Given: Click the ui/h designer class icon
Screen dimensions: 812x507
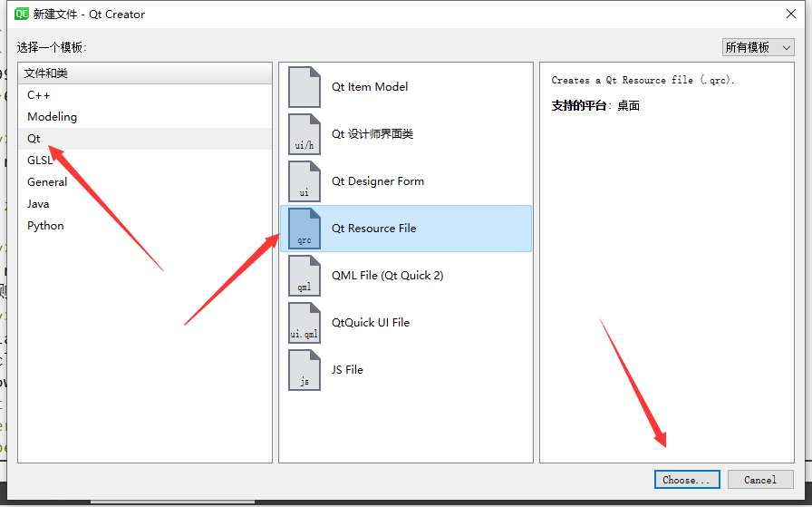Looking at the screenshot, I should click(304, 134).
